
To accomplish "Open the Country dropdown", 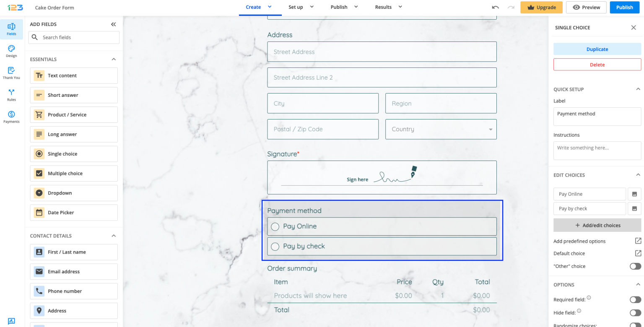I will click(x=441, y=129).
